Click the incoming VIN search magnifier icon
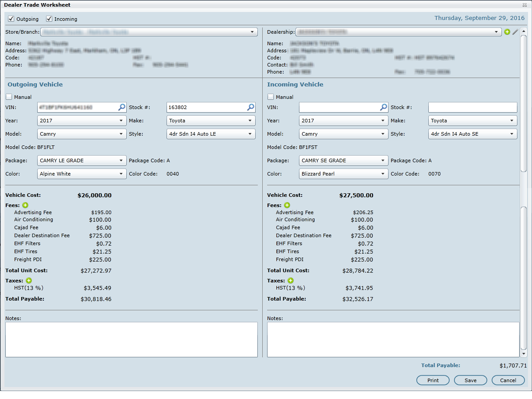532x399 pixels. tap(384, 107)
